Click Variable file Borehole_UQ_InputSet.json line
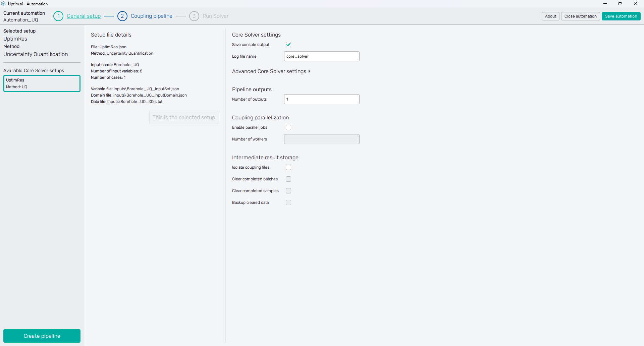The image size is (644, 346). (x=135, y=89)
